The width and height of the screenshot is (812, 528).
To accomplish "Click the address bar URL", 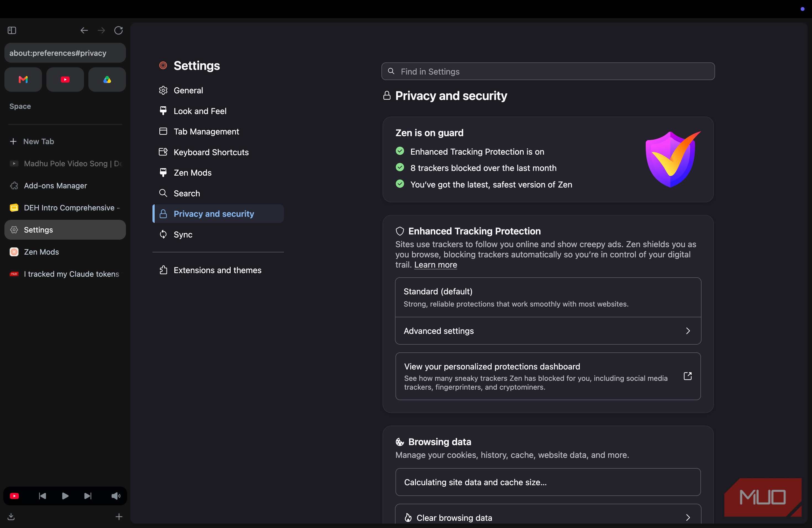I will coord(65,53).
